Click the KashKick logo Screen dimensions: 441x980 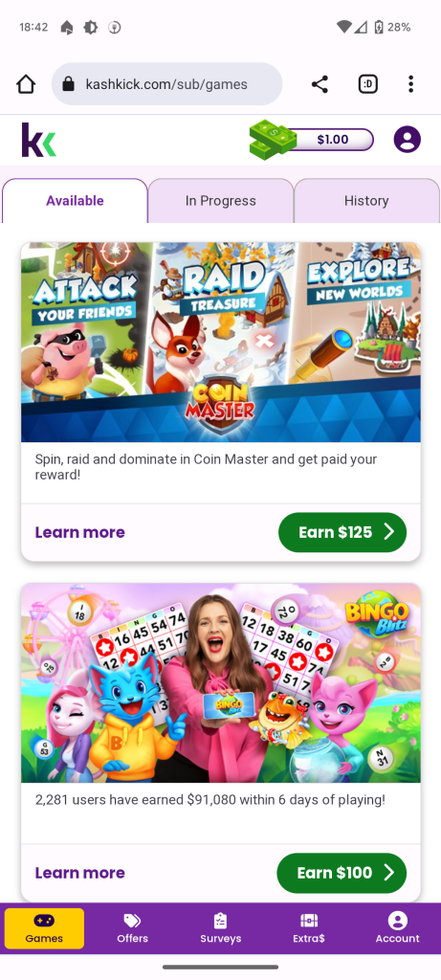point(38,140)
